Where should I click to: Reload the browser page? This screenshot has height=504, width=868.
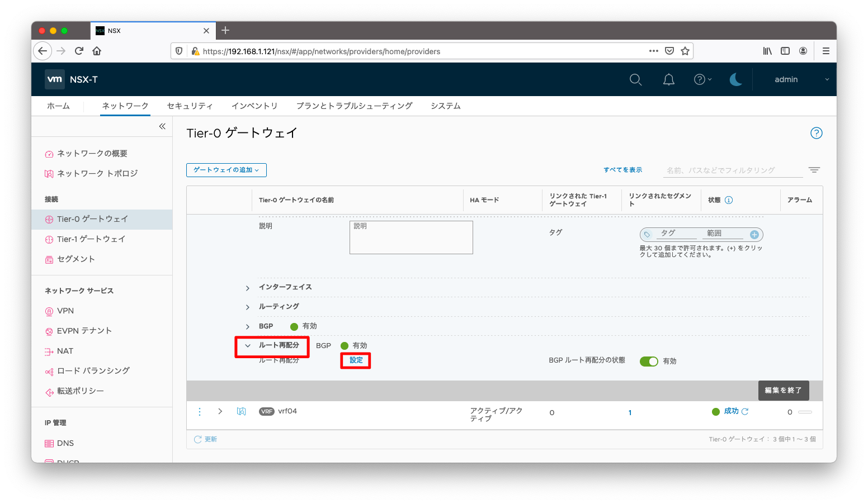point(79,51)
